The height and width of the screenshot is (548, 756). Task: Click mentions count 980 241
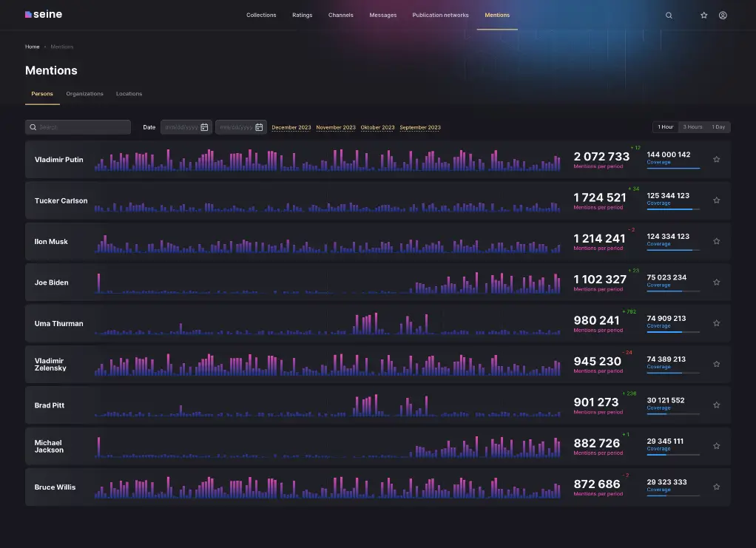click(596, 320)
